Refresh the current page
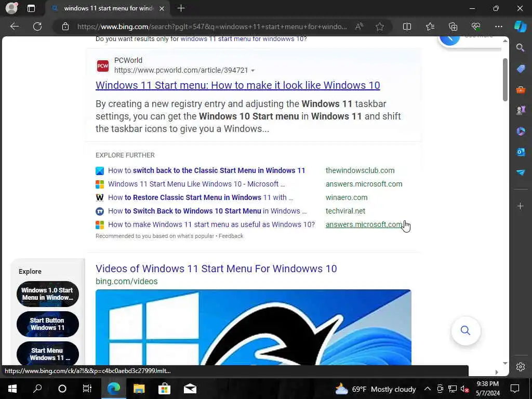 [x=37, y=26]
